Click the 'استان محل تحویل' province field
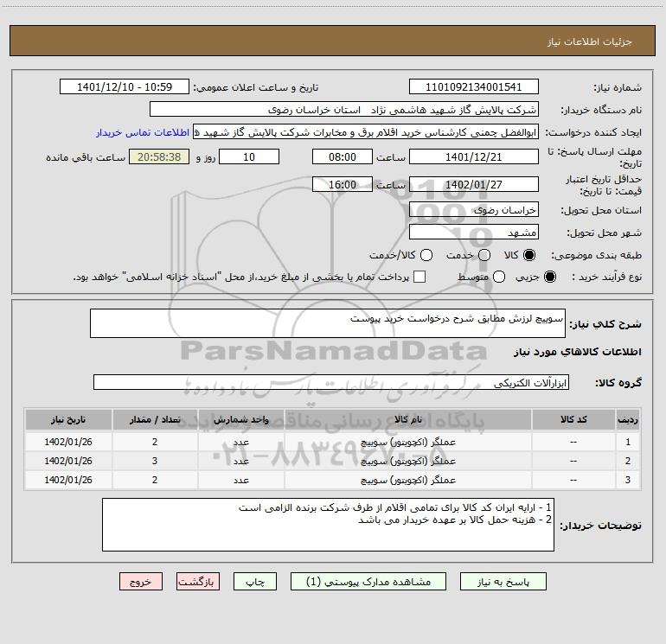Viewport: 666px width, 644px height. point(473,210)
